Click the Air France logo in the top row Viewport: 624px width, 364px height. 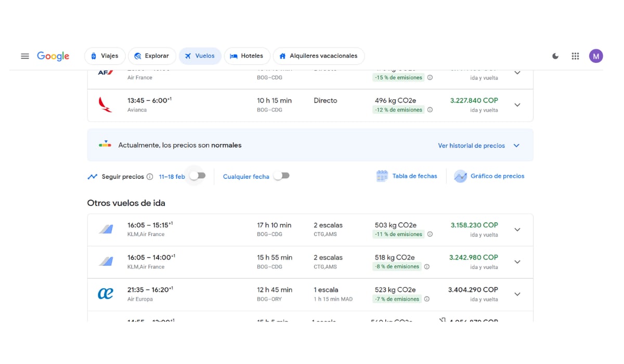pyautogui.click(x=106, y=73)
